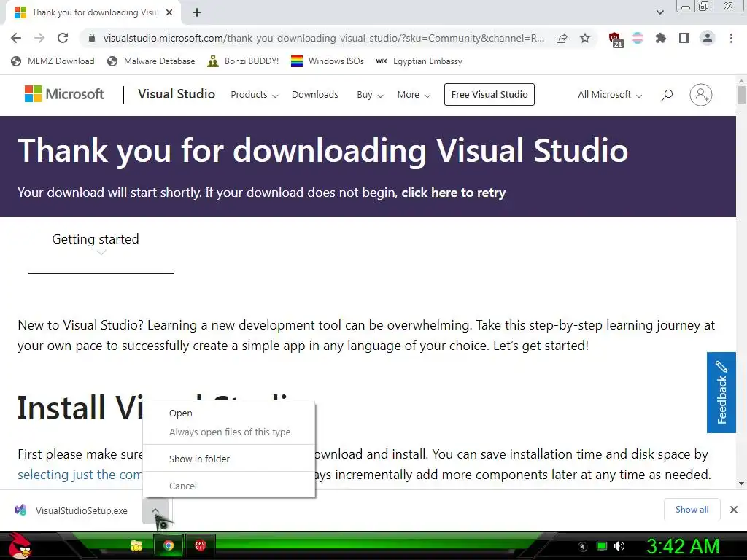Follow the 'selecting just the com' link
747x560 pixels.
tap(80, 474)
